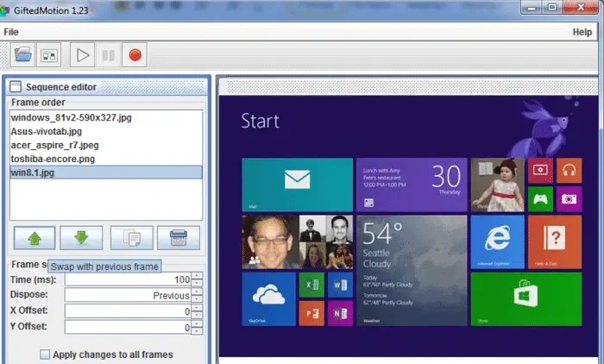This screenshot has height=364, width=604.
Task: Close the GiftedMotion window
Action: pos(581,7)
